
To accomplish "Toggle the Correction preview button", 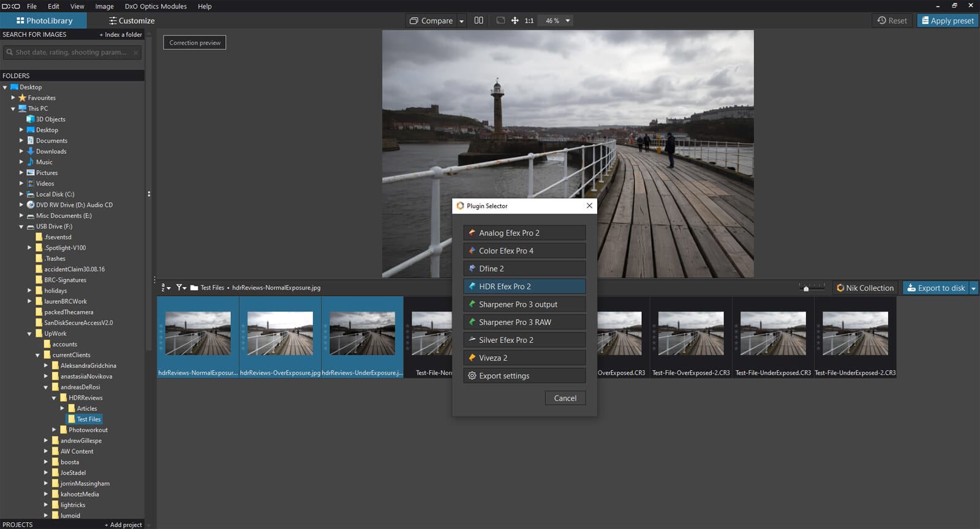I will pyautogui.click(x=195, y=42).
